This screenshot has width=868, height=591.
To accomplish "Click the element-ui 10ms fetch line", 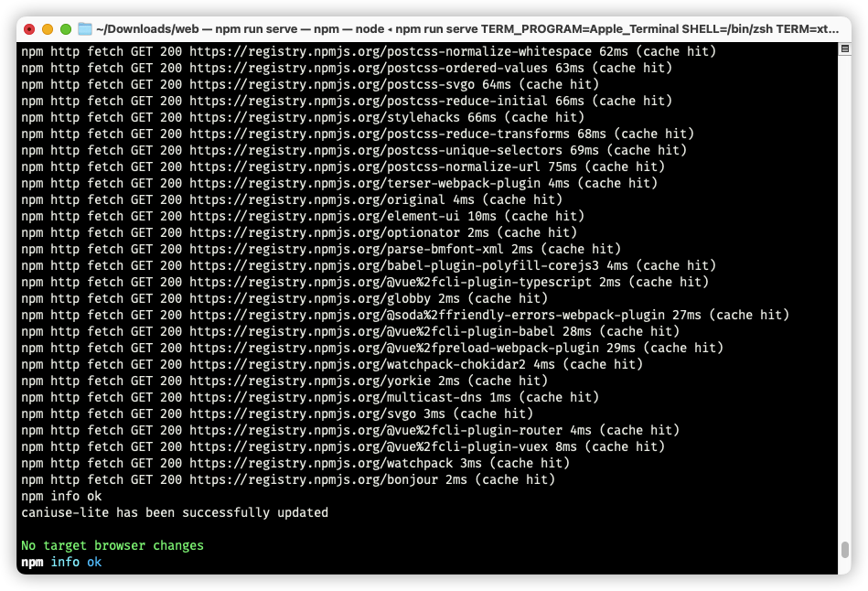I will pyautogui.click(x=303, y=217).
